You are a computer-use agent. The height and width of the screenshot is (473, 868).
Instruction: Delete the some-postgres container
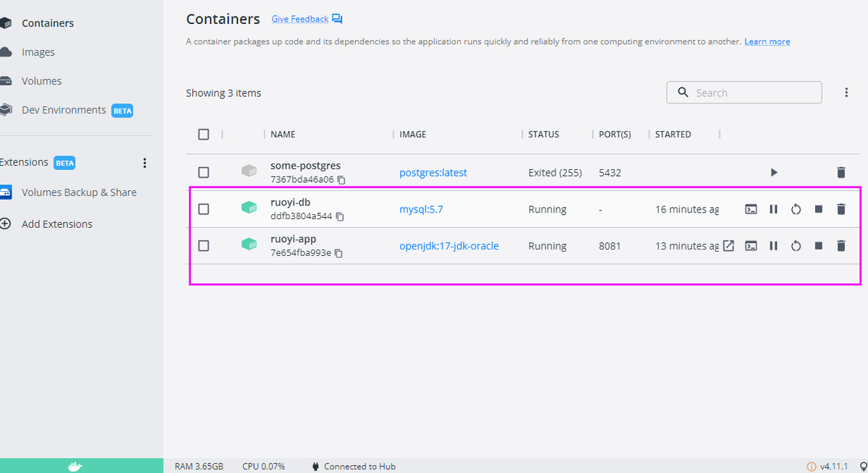pyautogui.click(x=841, y=172)
